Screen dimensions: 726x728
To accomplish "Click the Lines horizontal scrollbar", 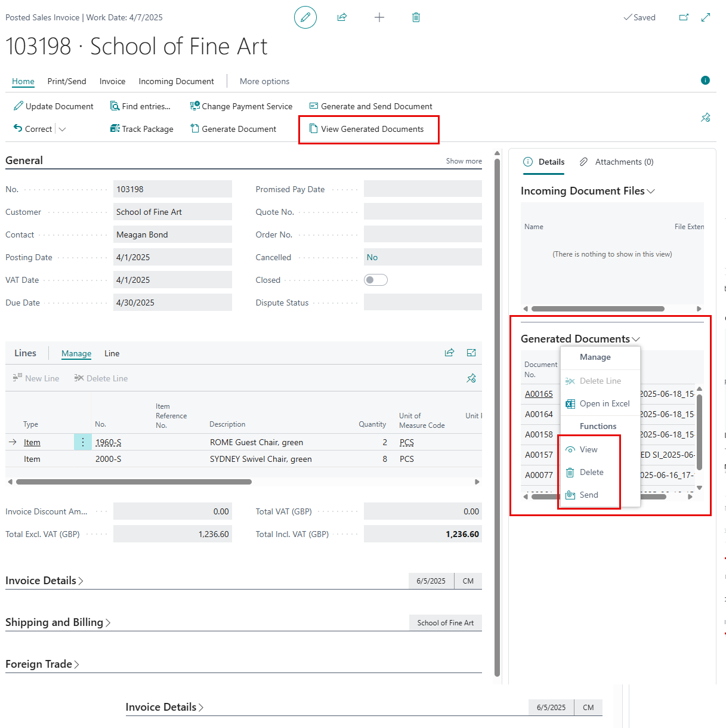I will click(134, 482).
